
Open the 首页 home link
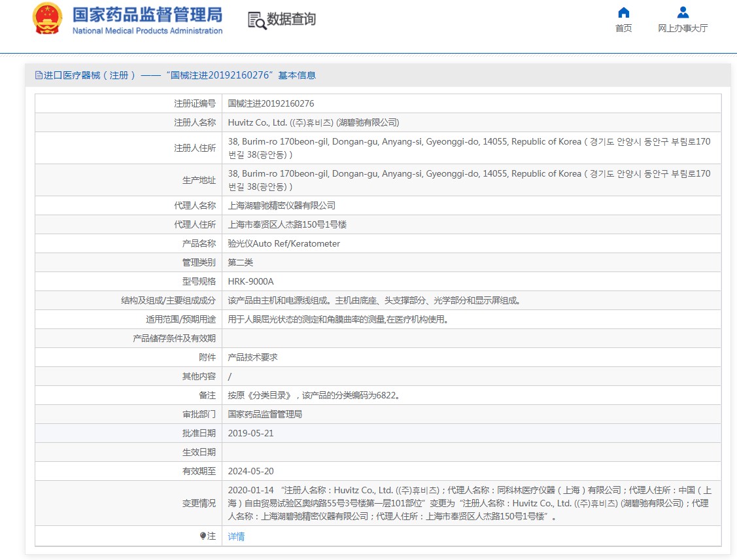coord(623,28)
